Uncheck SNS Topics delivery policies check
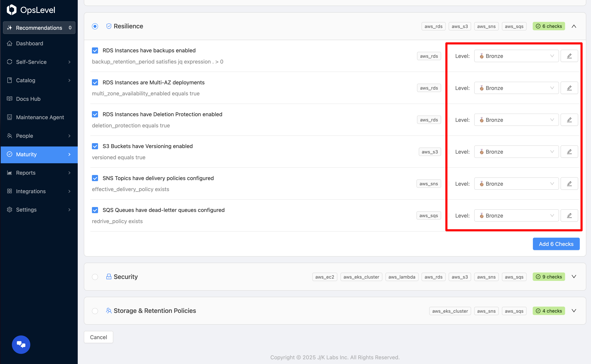 (x=95, y=178)
